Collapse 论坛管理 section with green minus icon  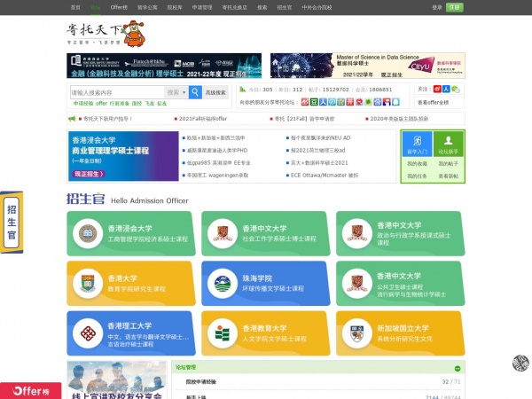click(457, 369)
